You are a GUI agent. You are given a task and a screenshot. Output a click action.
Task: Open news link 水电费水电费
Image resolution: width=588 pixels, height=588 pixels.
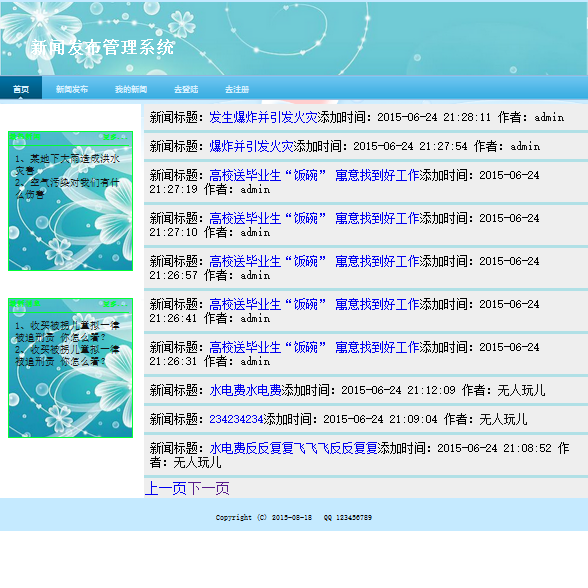245,390
